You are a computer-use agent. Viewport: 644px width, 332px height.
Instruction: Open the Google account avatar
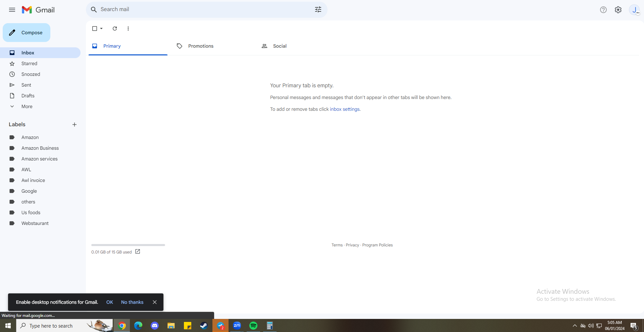(634, 10)
